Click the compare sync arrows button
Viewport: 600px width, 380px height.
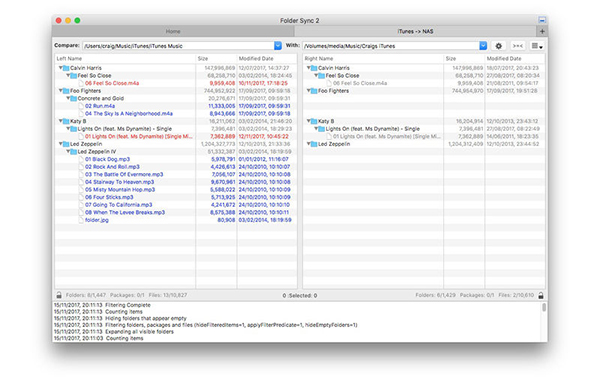(x=517, y=46)
